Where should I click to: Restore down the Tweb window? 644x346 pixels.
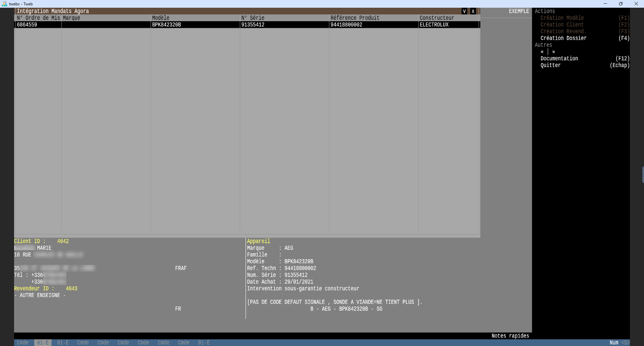coord(621,4)
